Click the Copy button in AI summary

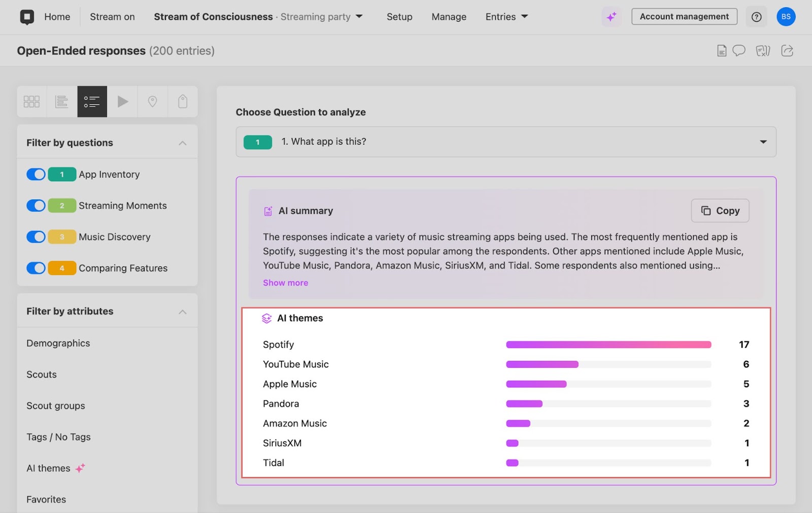[720, 210]
